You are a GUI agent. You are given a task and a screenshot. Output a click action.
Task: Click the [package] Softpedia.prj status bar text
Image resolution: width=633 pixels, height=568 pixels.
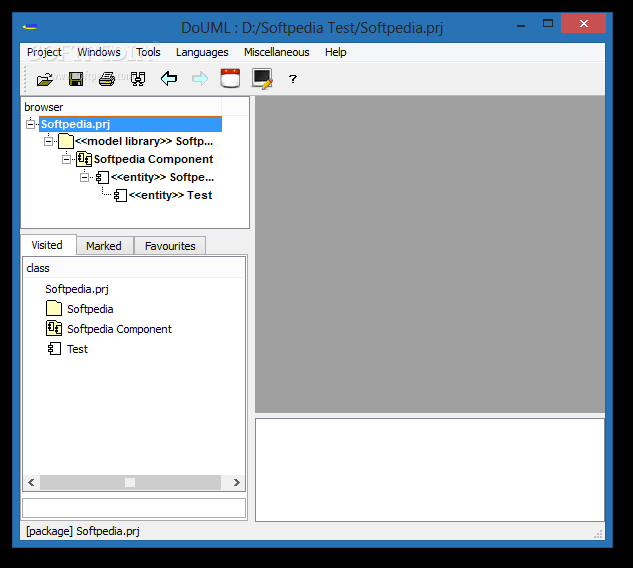point(83,531)
